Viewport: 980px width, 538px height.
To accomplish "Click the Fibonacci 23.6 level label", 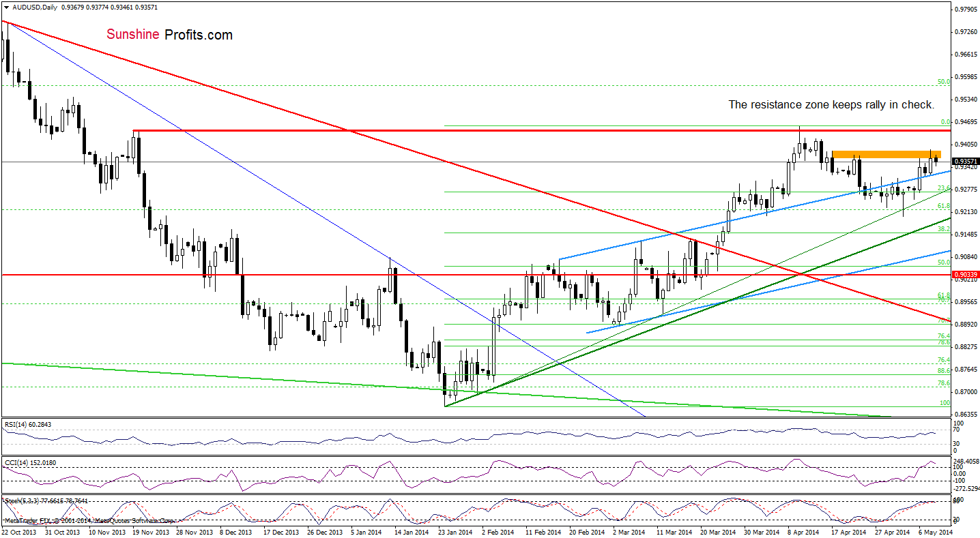I will 944,188.
